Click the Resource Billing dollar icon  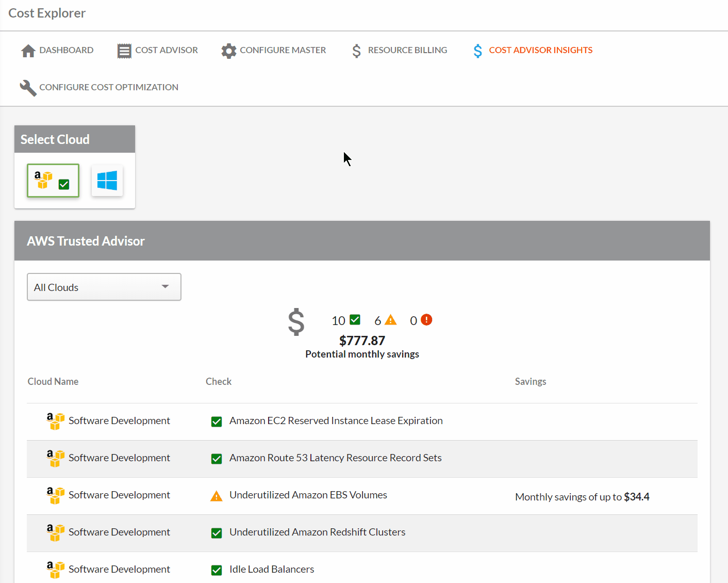click(x=356, y=51)
